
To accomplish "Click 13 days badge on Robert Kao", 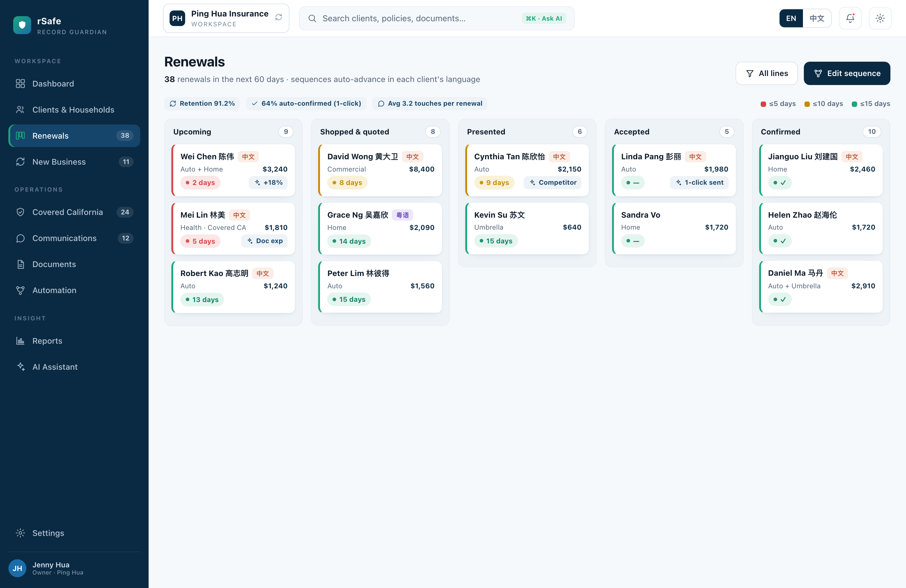I will click(202, 299).
